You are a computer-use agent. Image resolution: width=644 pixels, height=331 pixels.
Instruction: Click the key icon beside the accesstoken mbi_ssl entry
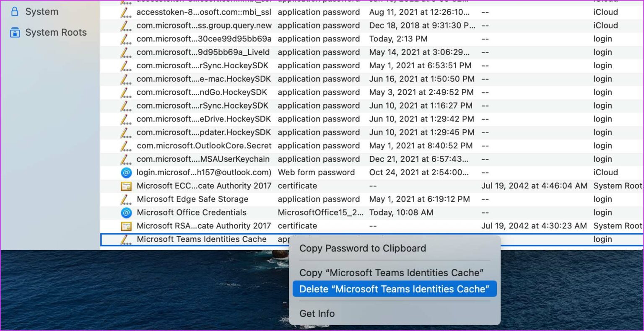pyautogui.click(x=127, y=12)
